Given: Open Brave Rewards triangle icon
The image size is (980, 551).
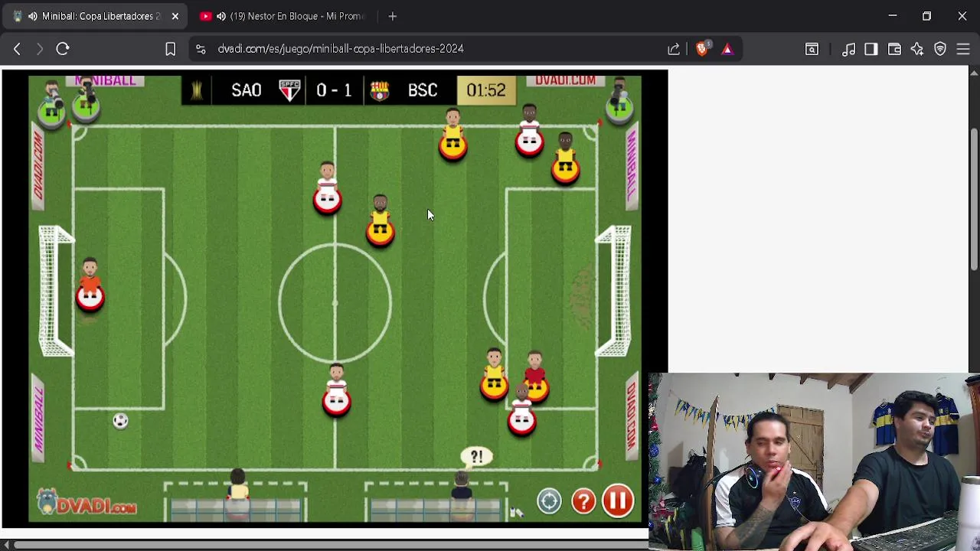Looking at the screenshot, I should 727,49.
